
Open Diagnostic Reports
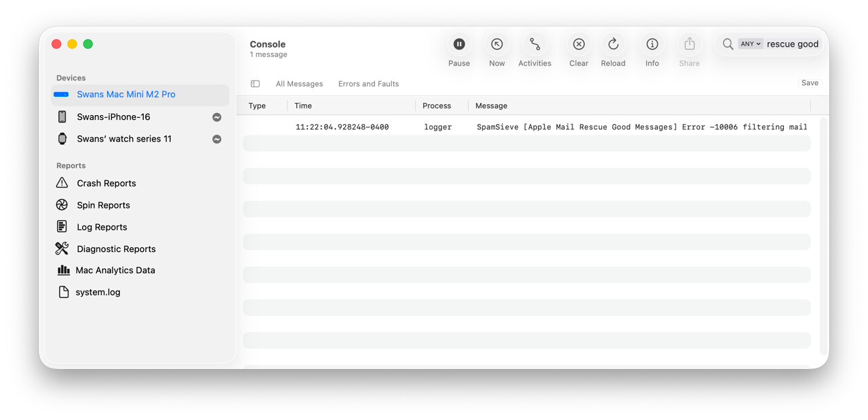[x=116, y=249]
